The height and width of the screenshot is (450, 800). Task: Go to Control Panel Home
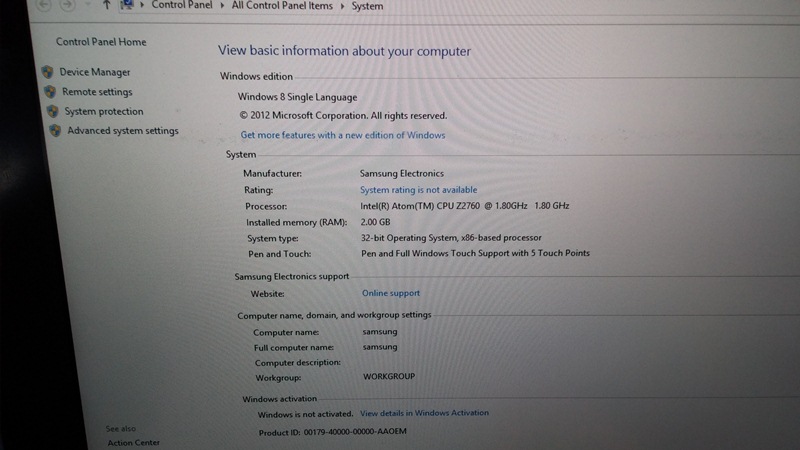click(101, 42)
